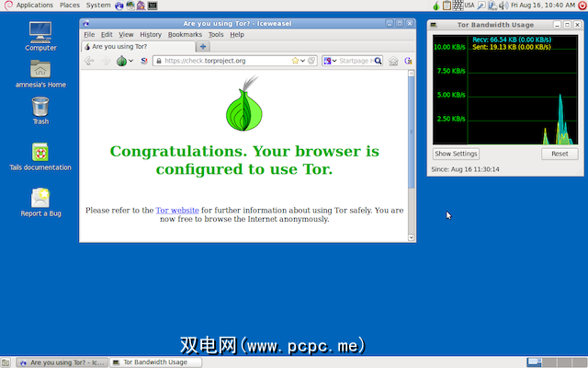
Task: Expand the Torbutton dropdown arrow
Action: tap(130, 61)
